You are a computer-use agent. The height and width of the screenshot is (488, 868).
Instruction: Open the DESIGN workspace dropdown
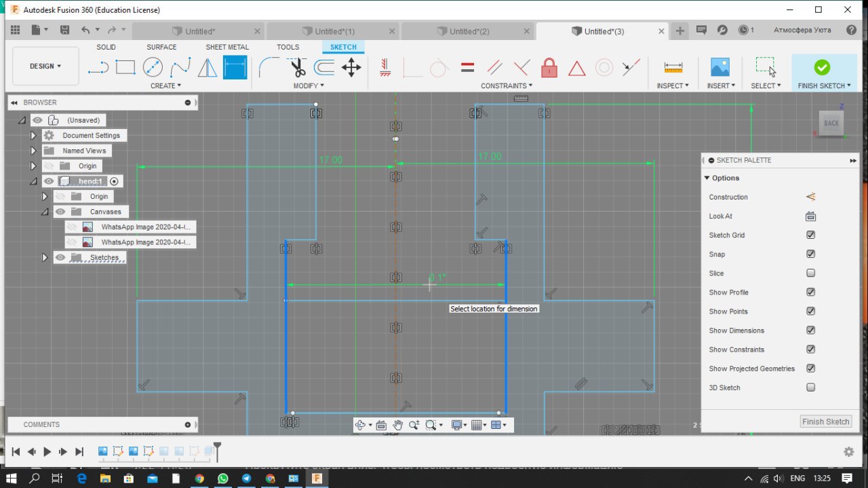pos(45,67)
